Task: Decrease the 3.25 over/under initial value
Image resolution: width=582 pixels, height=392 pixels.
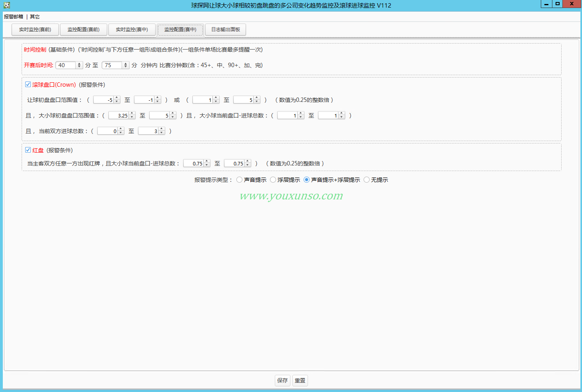Action: coord(132,117)
